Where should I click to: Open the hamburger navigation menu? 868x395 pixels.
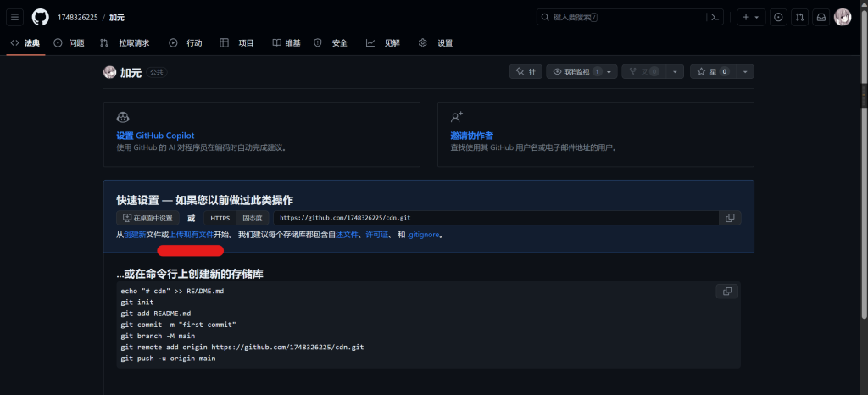(x=15, y=17)
